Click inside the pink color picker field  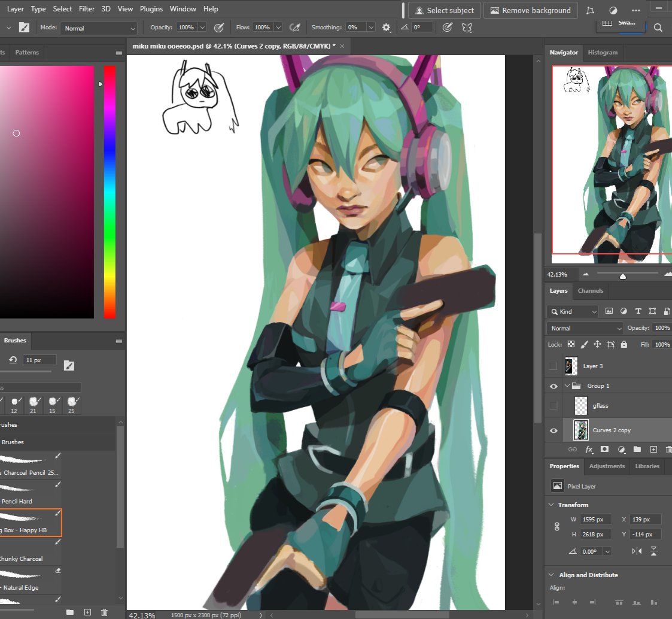tap(47, 192)
